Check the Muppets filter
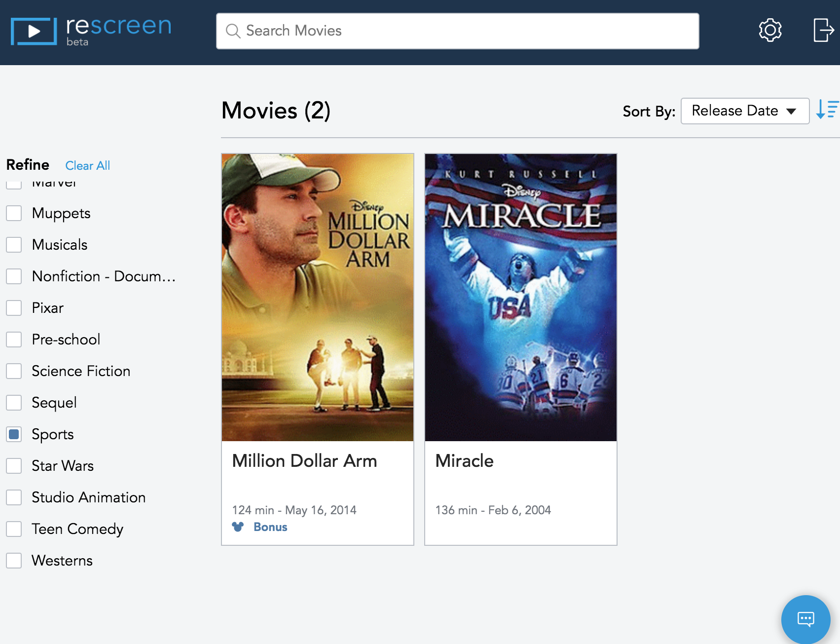 (x=14, y=213)
